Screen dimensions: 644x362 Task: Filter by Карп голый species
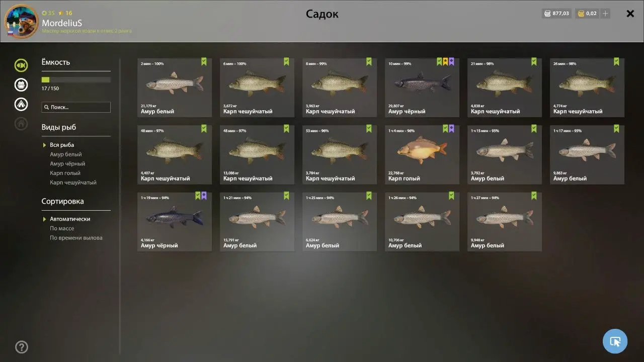coord(65,173)
